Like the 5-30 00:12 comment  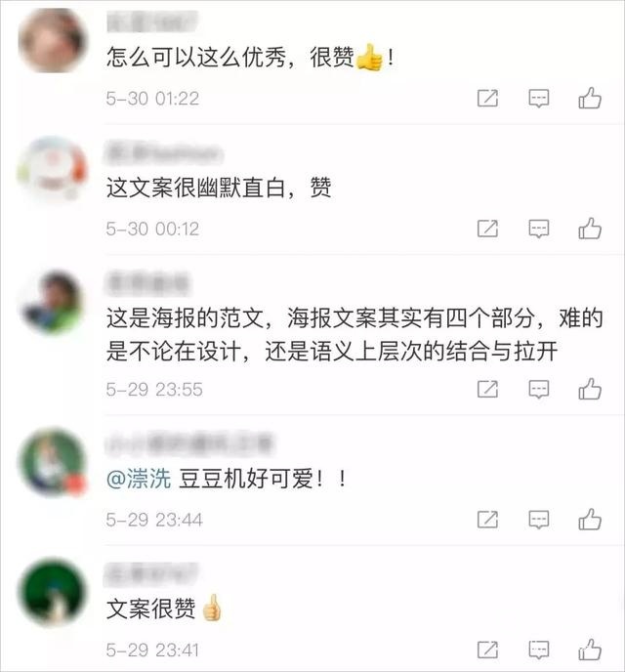click(x=590, y=229)
